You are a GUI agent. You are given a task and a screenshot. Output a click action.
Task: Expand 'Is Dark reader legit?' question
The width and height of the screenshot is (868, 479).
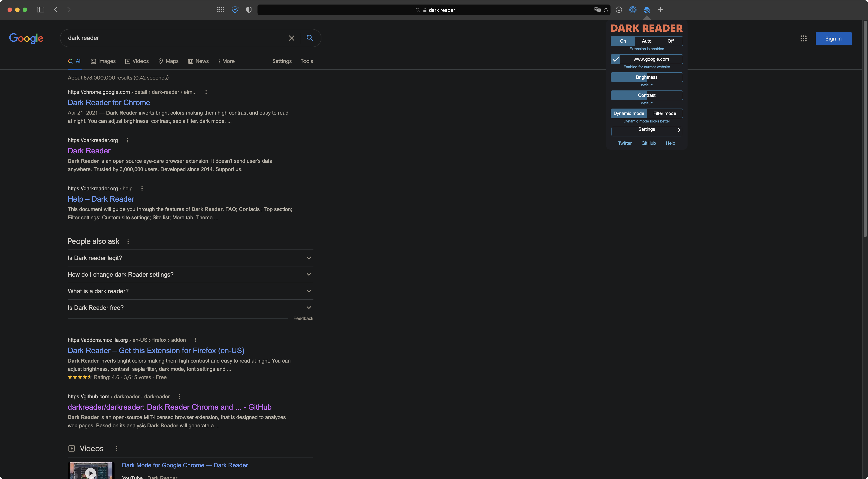pyautogui.click(x=190, y=258)
